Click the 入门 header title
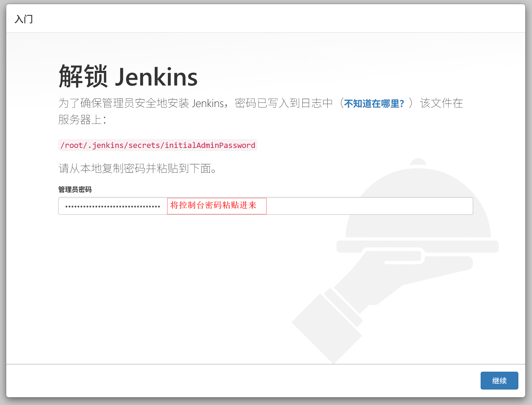The image size is (532, 405). (x=24, y=19)
